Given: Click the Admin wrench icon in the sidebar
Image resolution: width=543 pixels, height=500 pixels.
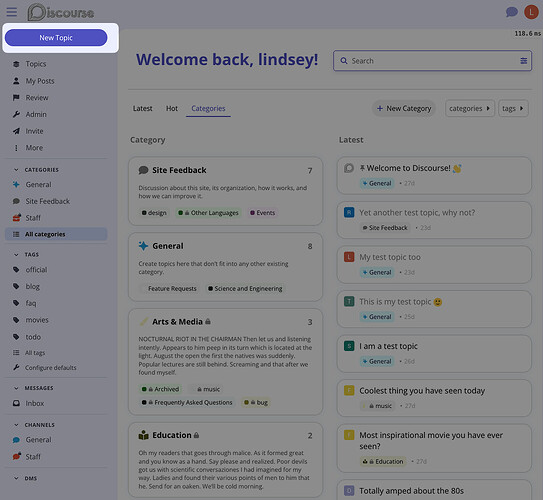Looking at the screenshot, I should pyautogui.click(x=16, y=114).
